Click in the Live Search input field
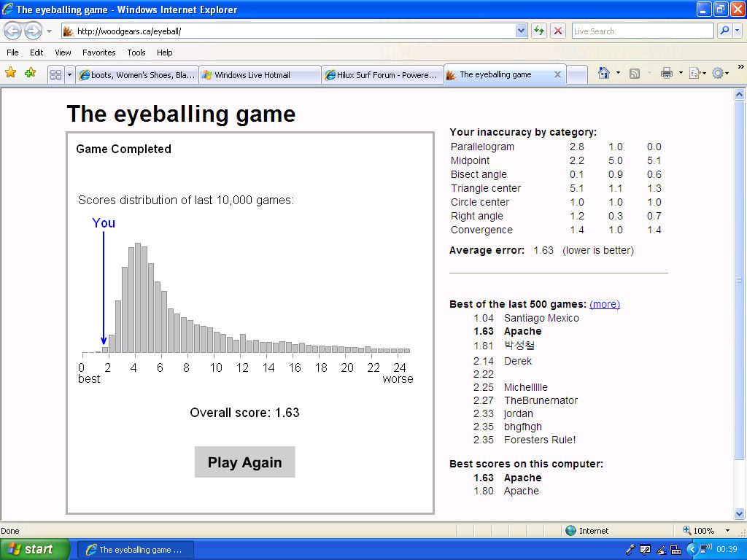The width and height of the screenshot is (747, 560). (642, 31)
